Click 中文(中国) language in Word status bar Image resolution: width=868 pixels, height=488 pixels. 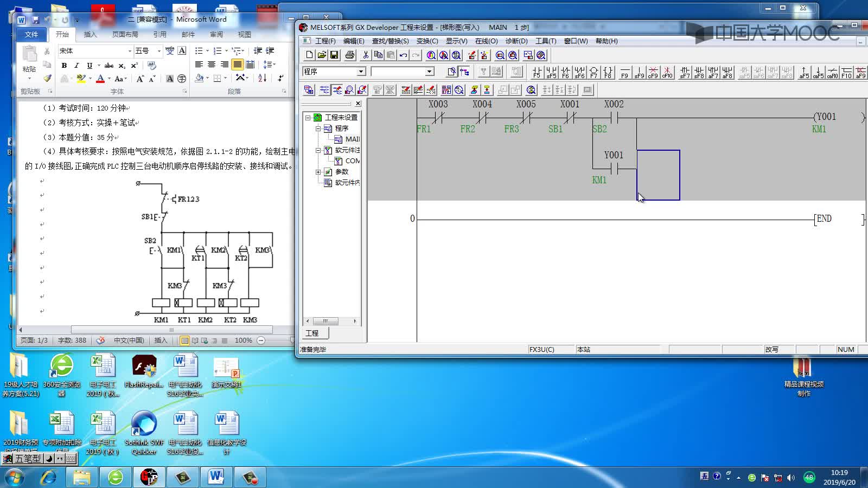click(129, 341)
